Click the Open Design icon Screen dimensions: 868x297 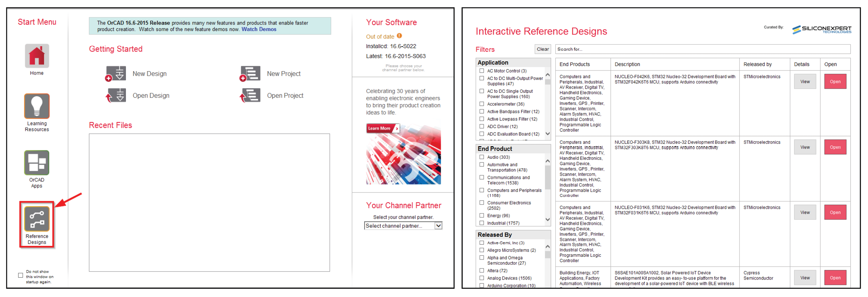(116, 95)
